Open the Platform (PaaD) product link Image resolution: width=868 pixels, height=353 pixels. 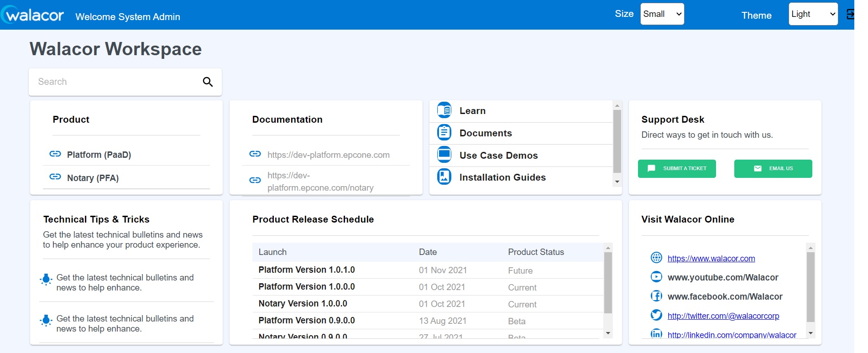[x=99, y=155]
